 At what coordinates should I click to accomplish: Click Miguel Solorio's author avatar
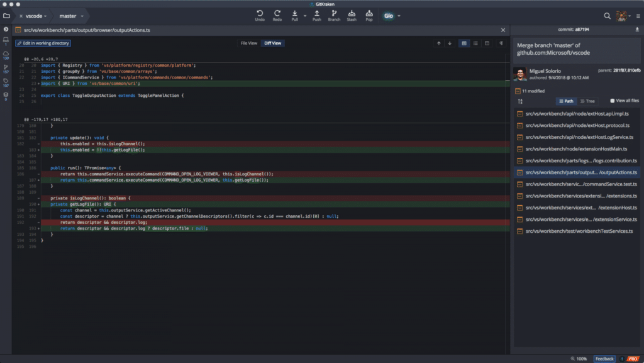coord(519,74)
